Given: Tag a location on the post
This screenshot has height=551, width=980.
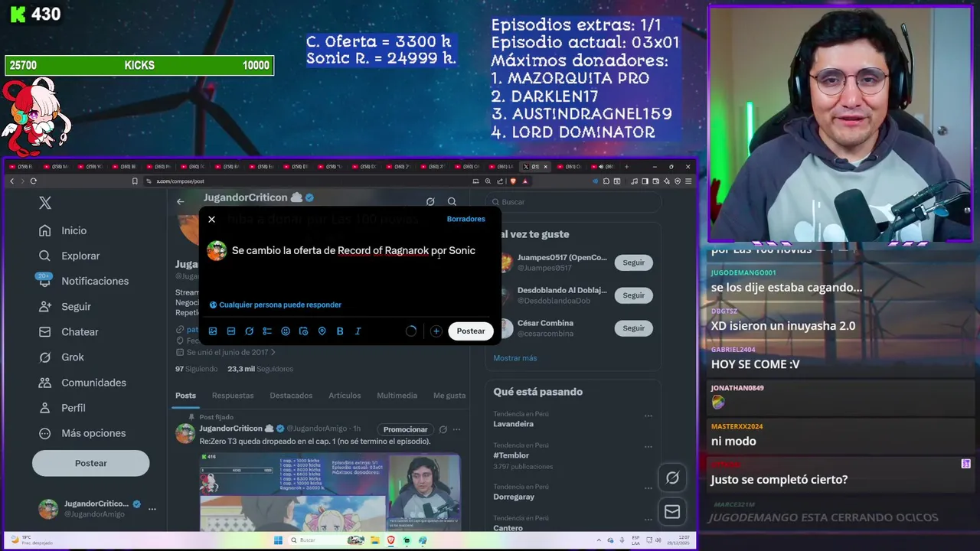Looking at the screenshot, I should pyautogui.click(x=322, y=331).
